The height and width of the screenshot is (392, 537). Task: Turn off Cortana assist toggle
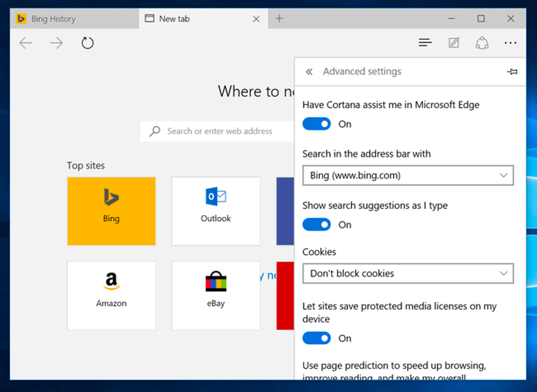(x=316, y=124)
